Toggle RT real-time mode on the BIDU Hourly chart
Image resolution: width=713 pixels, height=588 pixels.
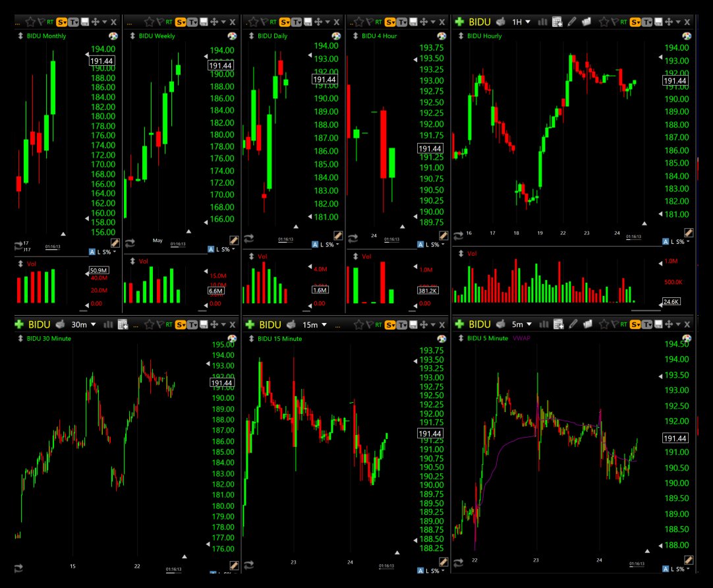[x=623, y=21]
